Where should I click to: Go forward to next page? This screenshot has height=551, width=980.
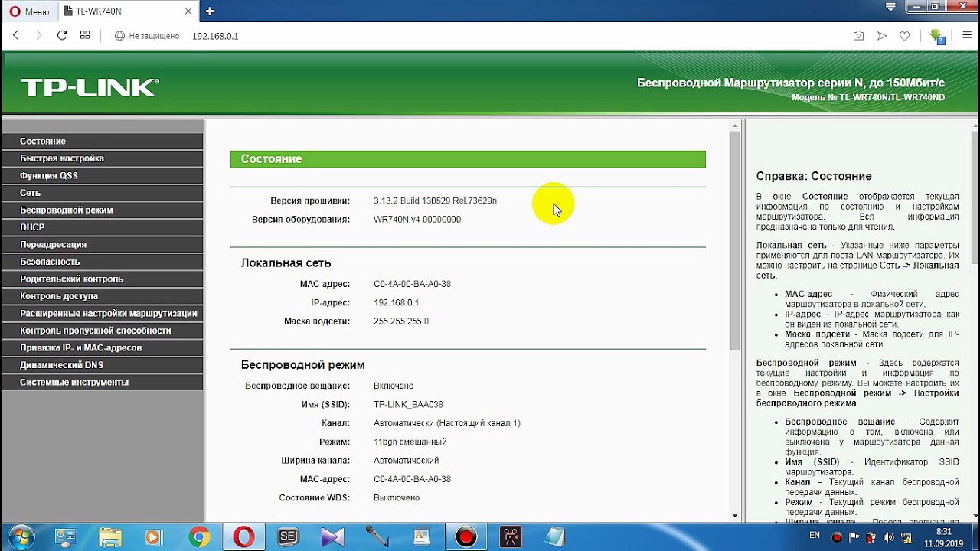39,35
